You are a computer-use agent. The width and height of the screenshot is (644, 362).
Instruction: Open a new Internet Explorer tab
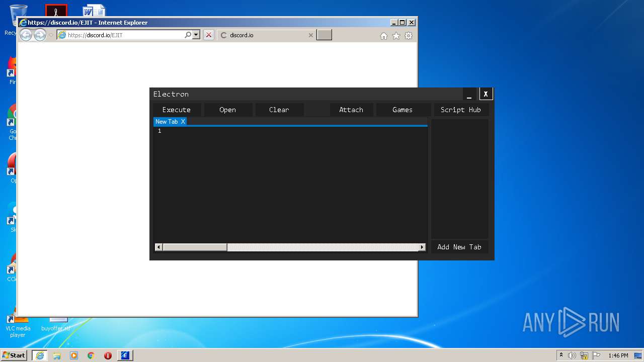pos(324,35)
